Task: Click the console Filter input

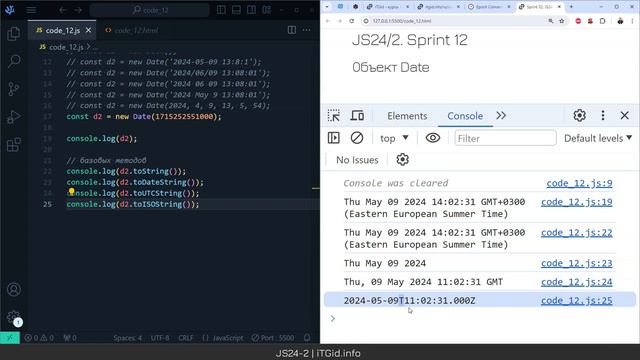Action: tap(505, 138)
